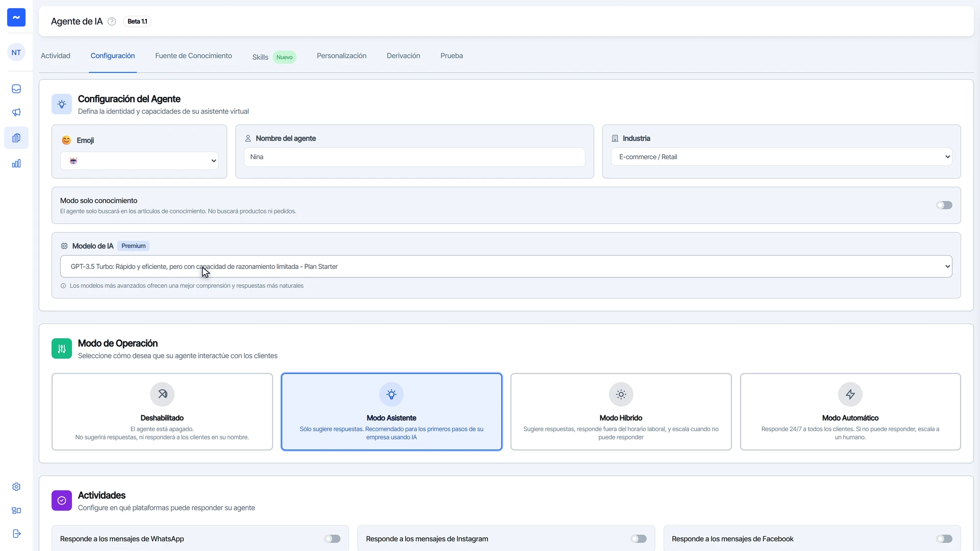Open the inbox icon in sidebar
980x551 pixels.
coord(16,89)
